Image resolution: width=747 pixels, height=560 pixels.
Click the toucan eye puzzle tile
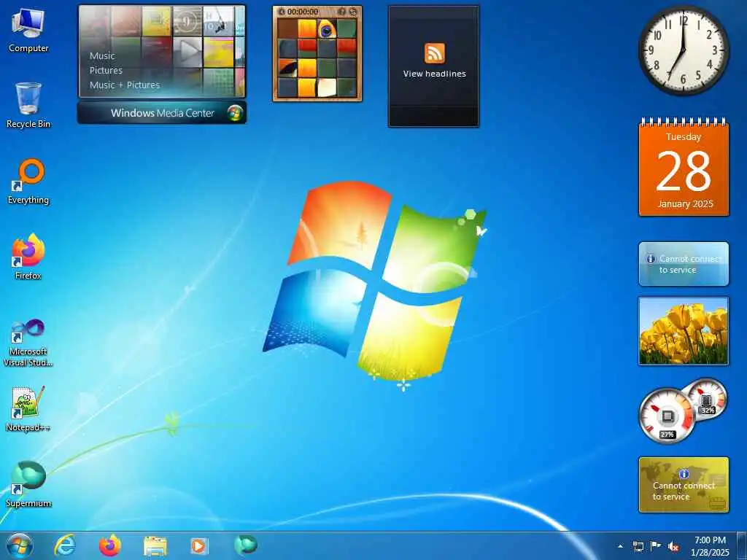click(x=326, y=29)
